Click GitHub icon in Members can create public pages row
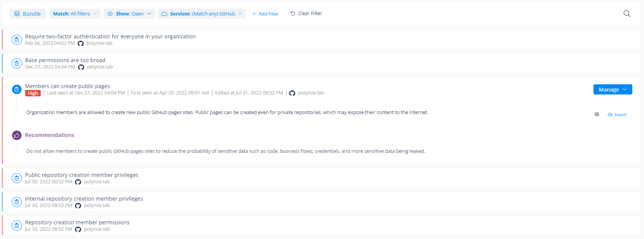 (x=292, y=93)
